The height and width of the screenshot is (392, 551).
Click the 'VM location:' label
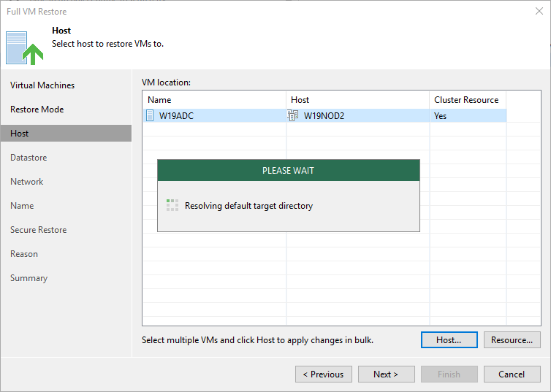(x=166, y=82)
